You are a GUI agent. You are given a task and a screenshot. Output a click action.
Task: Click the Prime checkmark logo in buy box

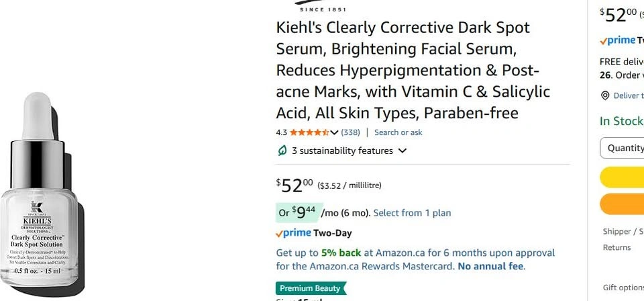pos(618,40)
